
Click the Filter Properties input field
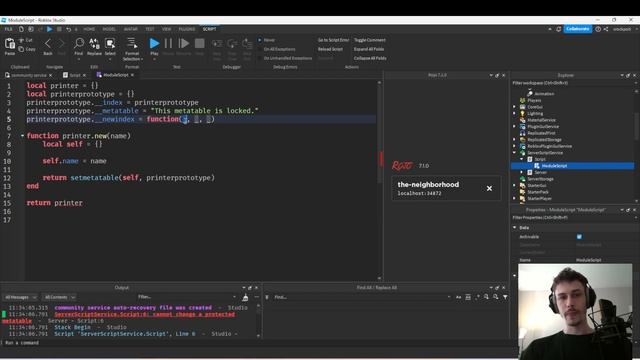(x=573, y=218)
